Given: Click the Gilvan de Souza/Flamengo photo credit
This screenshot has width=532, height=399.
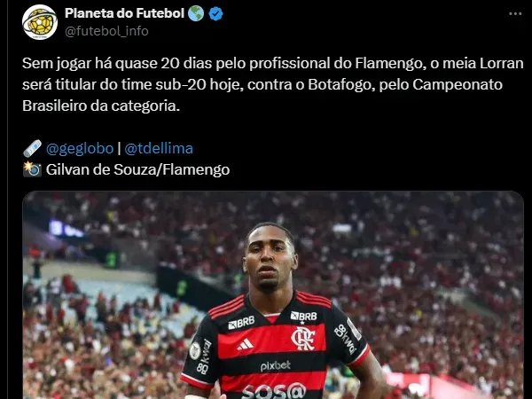Looking at the screenshot, I should point(137,169).
